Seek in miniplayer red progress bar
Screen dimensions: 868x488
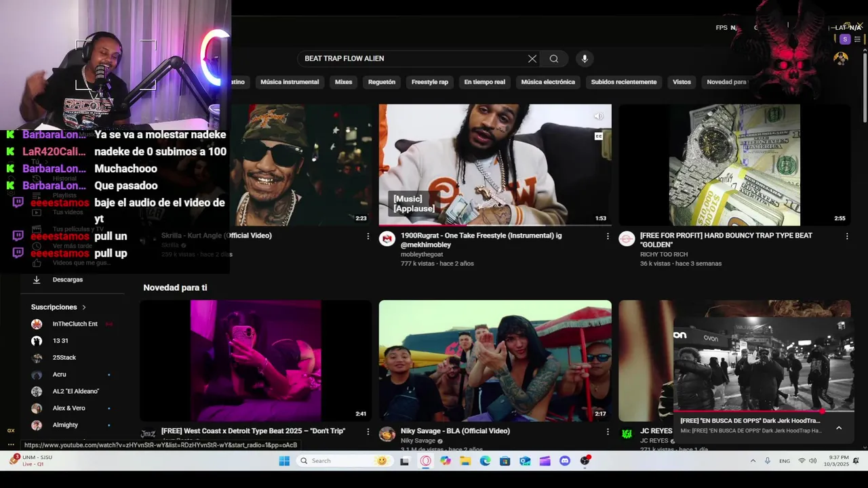[x=764, y=411]
